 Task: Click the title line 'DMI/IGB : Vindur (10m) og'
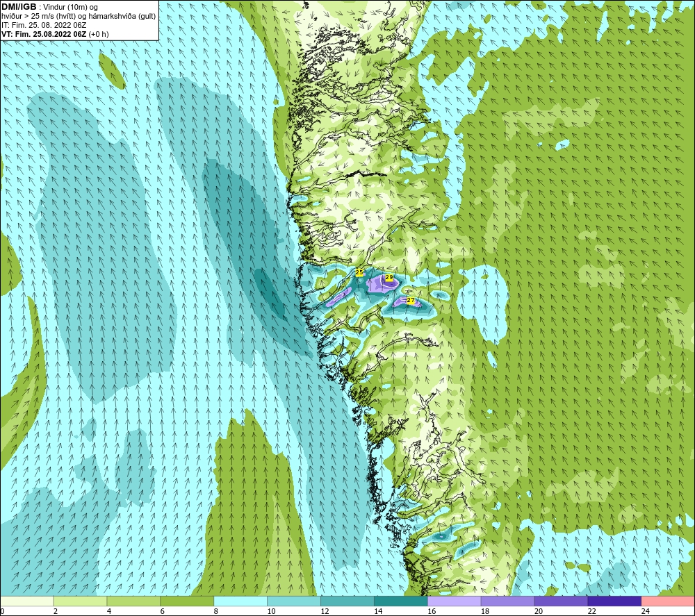tap(49, 7)
